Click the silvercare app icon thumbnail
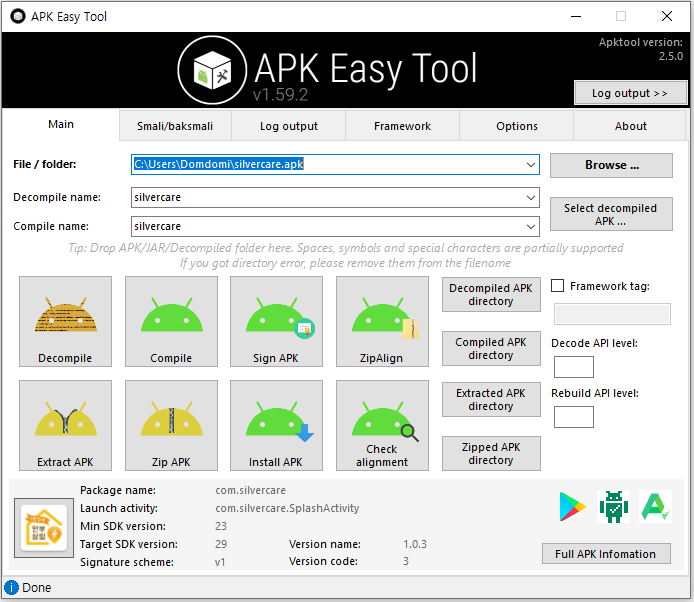Screen dimensions: 694x602 coord(44,528)
